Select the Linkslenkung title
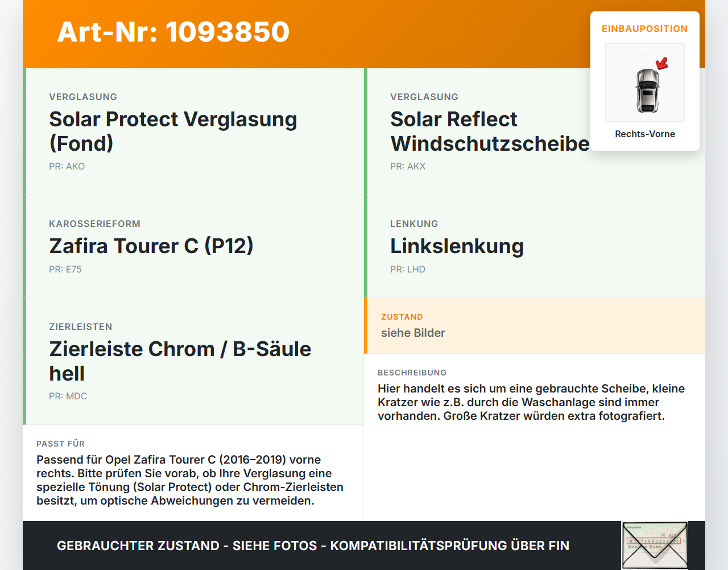Viewport: 728px width, 570px height. 457,246
